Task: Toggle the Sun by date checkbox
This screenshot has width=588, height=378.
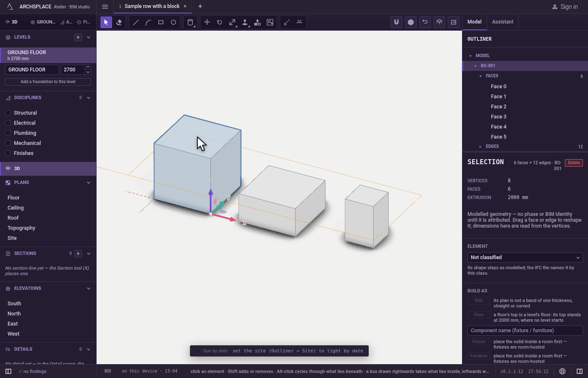Action: click(x=198, y=351)
